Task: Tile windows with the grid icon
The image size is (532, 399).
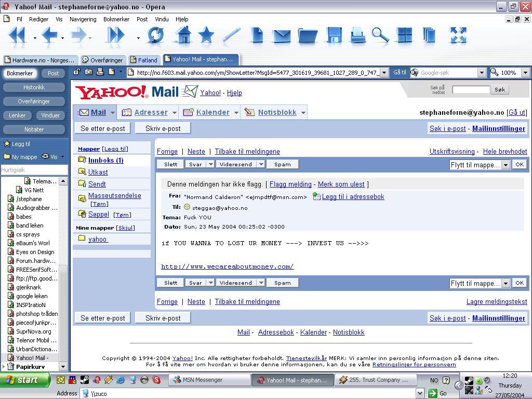Action: 404,35
